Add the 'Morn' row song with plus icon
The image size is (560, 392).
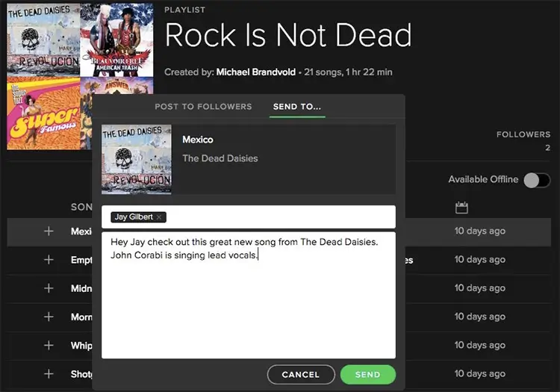[49, 317]
